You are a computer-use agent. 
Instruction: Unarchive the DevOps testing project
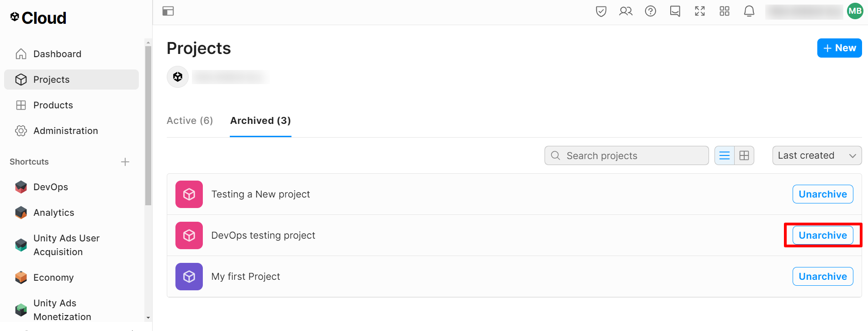(x=822, y=235)
